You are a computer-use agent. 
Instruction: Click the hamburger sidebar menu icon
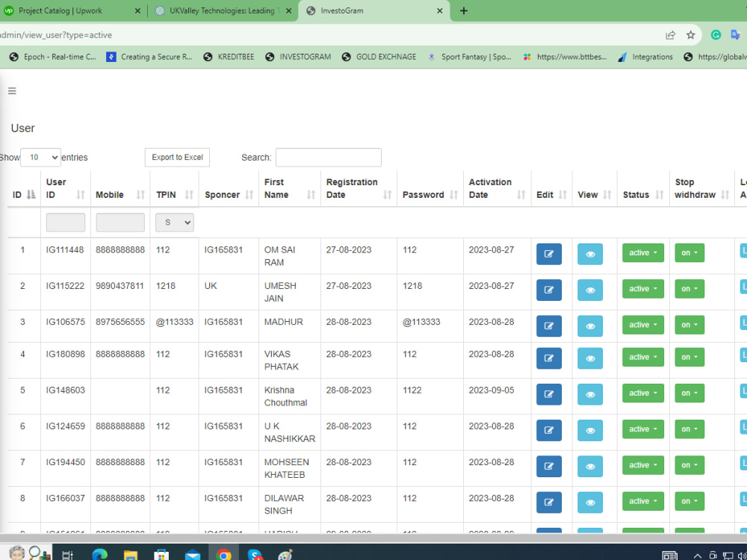[x=12, y=90]
